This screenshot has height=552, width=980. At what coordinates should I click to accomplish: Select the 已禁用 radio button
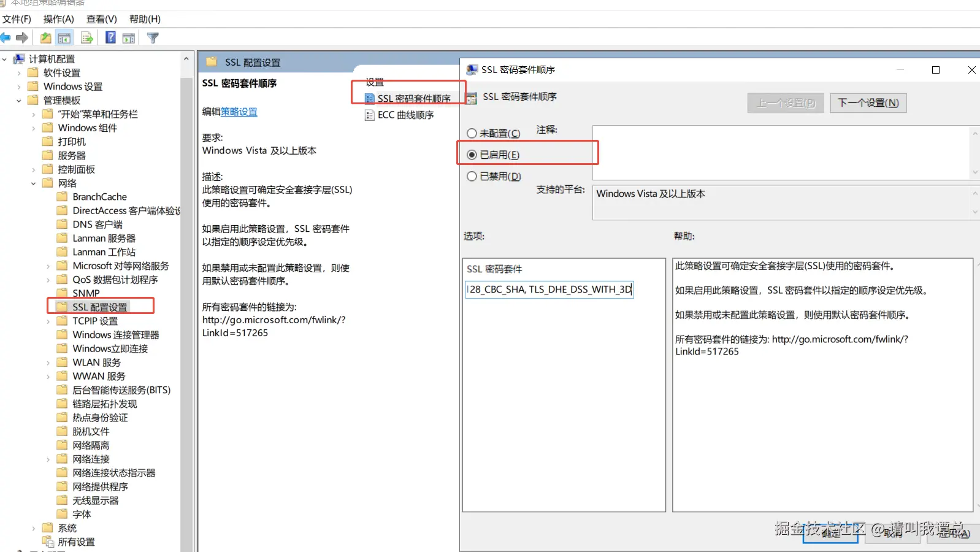point(472,176)
